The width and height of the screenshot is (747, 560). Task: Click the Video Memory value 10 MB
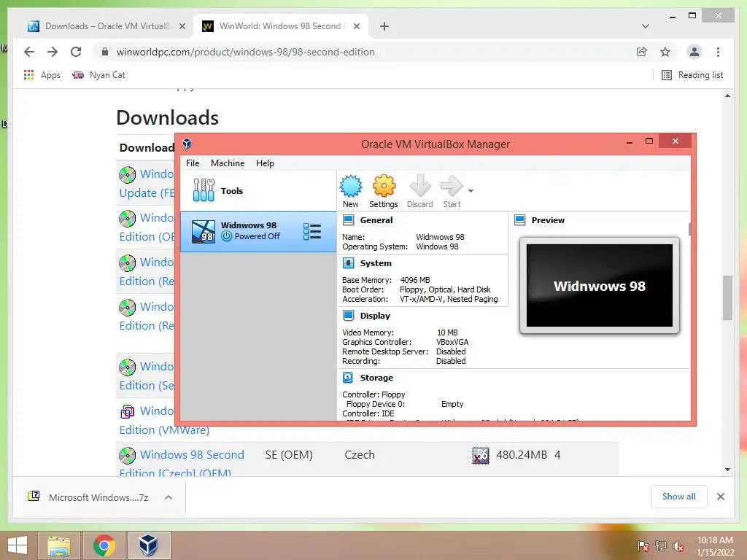tap(447, 332)
